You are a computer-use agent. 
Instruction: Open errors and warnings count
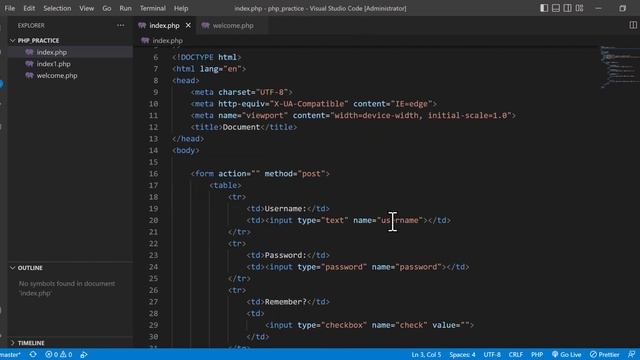(59, 354)
